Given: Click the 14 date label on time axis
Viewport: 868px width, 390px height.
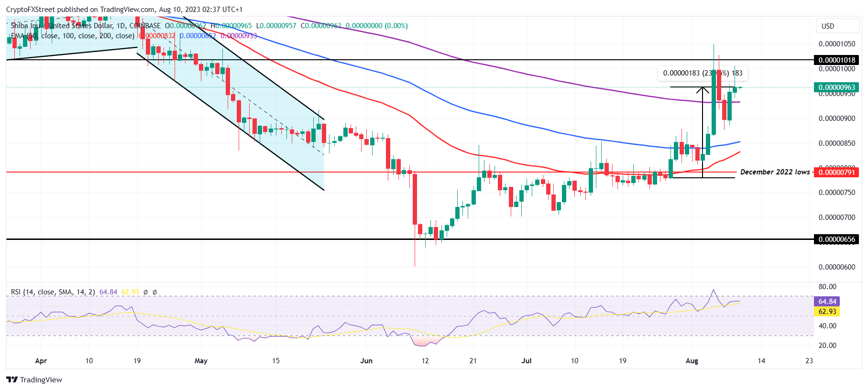Looking at the screenshot, I should 761,361.
